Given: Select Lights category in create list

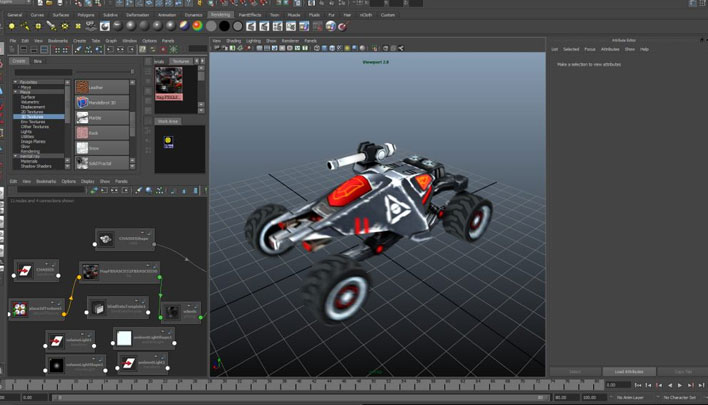Looking at the screenshot, I should tap(26, 132).
